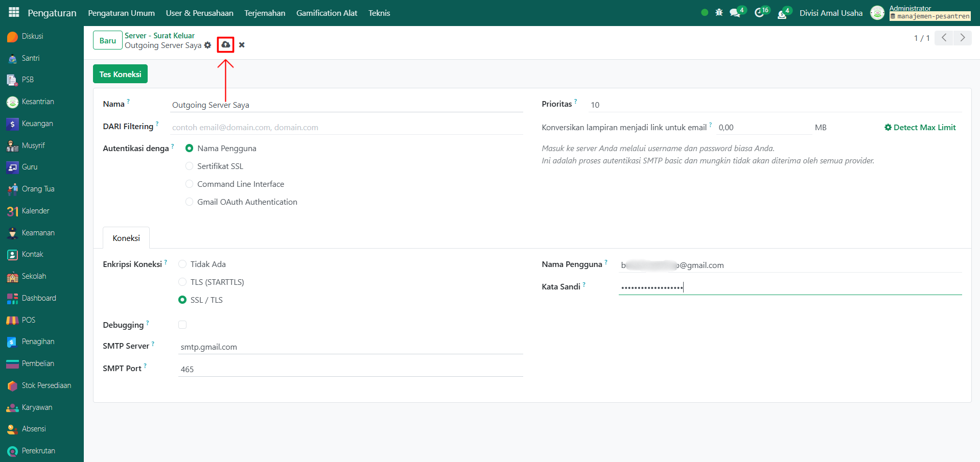
Task: Select Sertifikat SSL authentication
Action: pos(190,166)
